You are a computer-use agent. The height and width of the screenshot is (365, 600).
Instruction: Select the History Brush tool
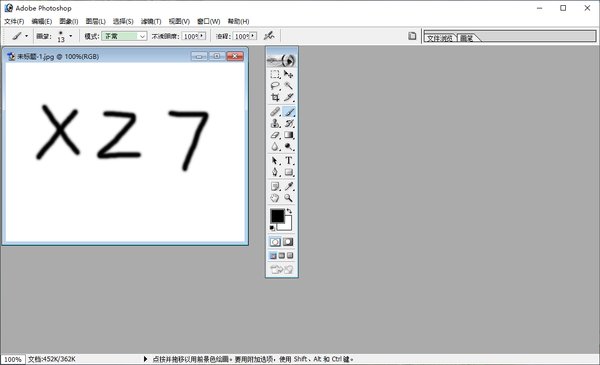(289, 123)
